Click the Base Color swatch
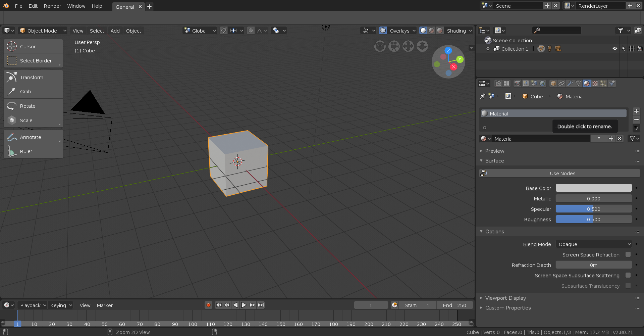The height and width of the screenshot is (336, 644). pyautogui.click(x=594, y=188)
